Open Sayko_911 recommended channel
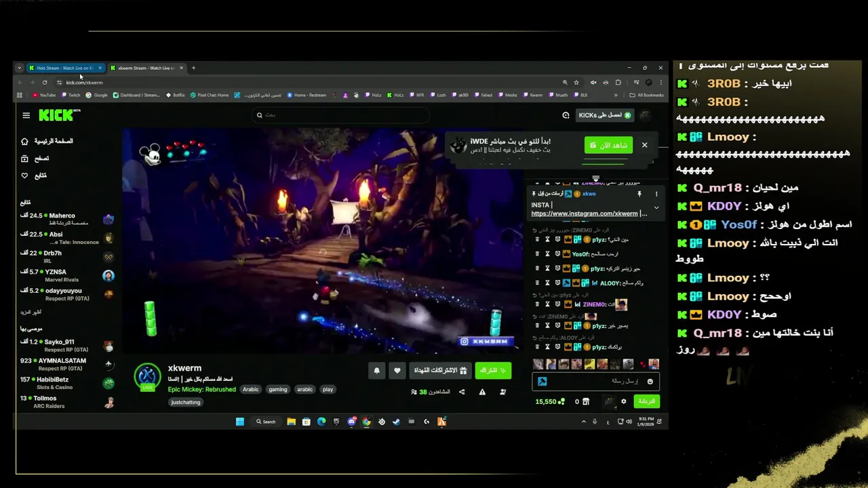 coord(67,346)
